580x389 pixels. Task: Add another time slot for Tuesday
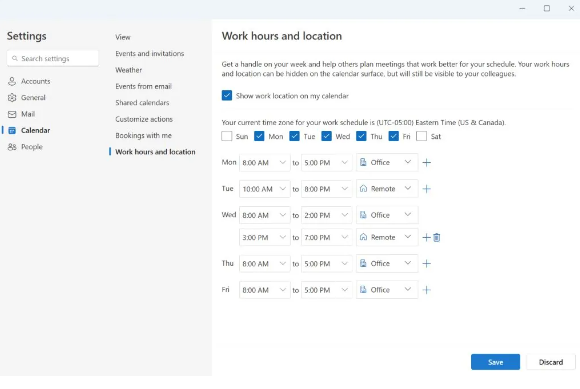click(426, 189)
